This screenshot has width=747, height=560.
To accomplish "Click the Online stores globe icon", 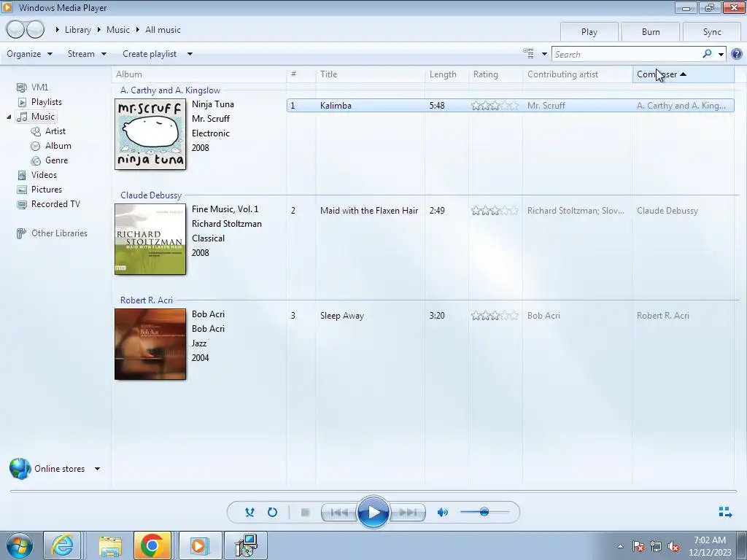I will coord(20,469).
